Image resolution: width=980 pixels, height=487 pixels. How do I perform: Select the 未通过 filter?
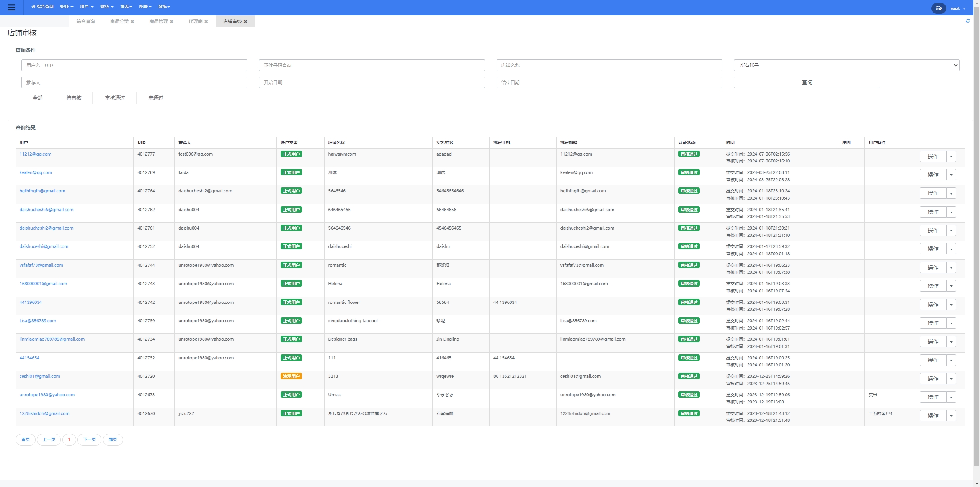pyautogui.click(x=156, y=98)
